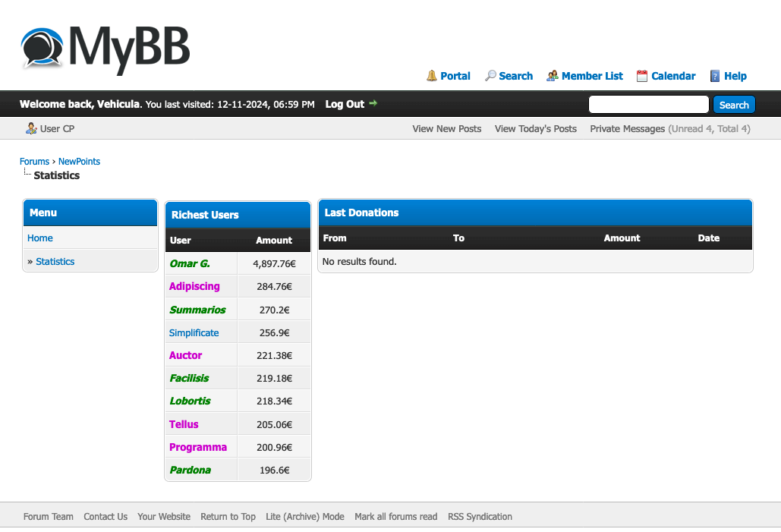
Task: Open the Portal link
Action: [x=455, y=76]
